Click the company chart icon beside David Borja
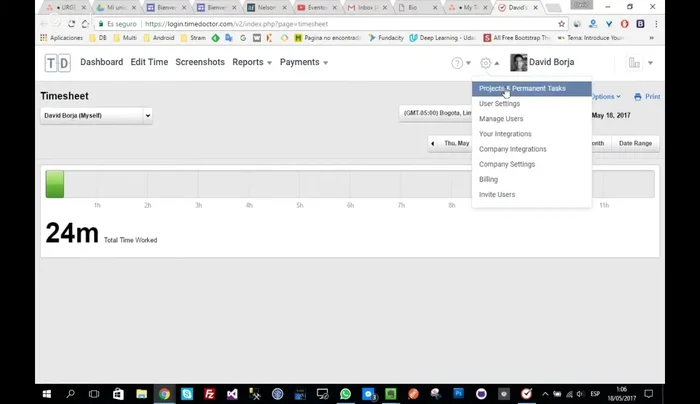Viewport: 700px width, 404px height. click(634, 63)
